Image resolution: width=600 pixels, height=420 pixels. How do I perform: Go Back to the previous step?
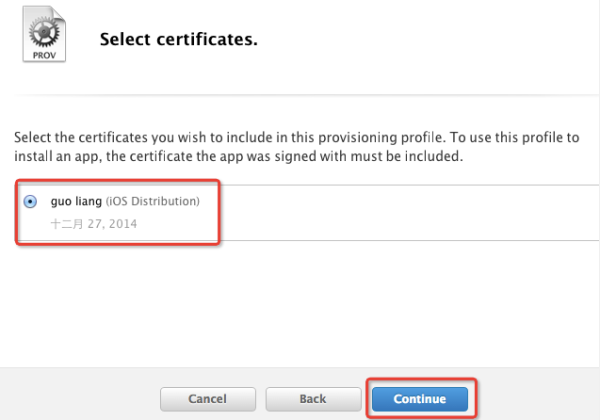pyautogui.click(x=313, y=399)
